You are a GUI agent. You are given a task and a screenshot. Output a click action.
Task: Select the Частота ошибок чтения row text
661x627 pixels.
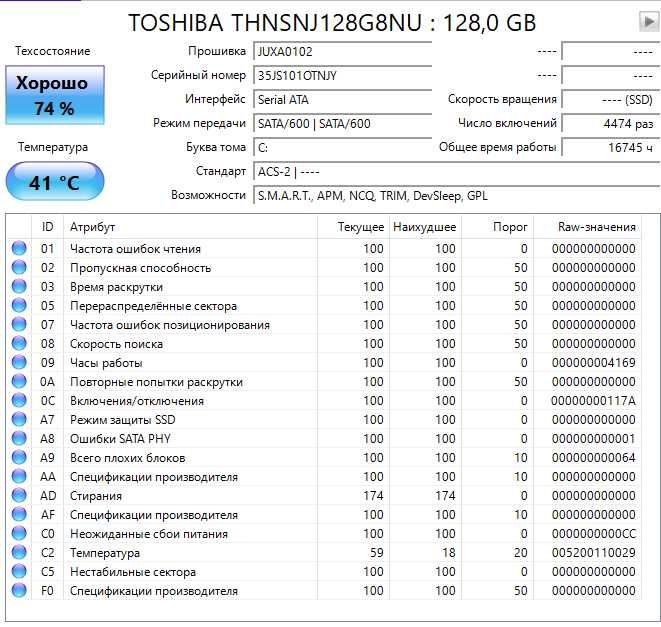[x=135, y=249]
